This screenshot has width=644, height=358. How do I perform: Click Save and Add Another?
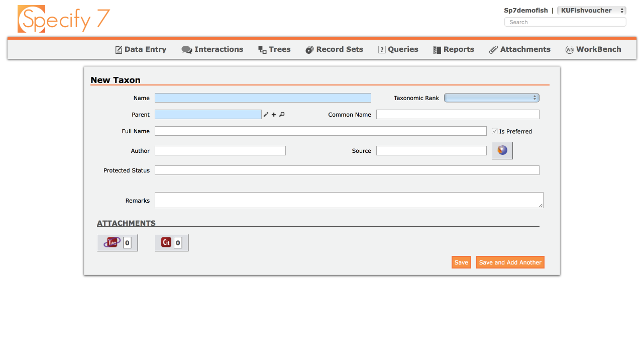coord(510,261)
